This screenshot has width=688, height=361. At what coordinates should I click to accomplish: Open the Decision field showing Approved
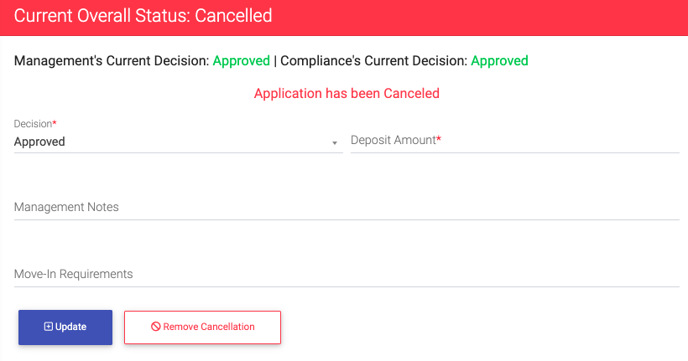click(178, 142)
